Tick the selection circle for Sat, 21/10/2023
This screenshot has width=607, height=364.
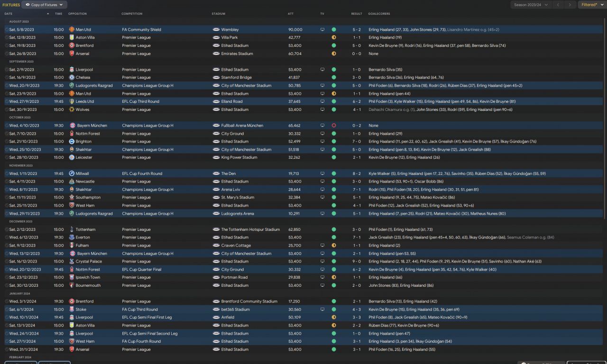pos(7,141)
